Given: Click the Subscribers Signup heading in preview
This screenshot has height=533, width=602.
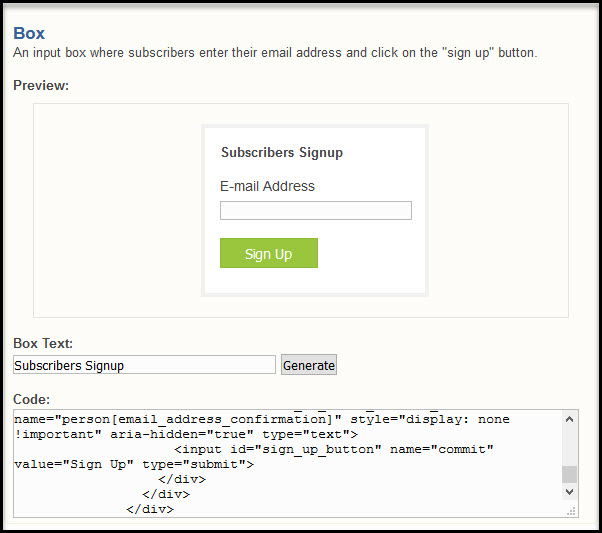Looking at the screenshot, I should click(x=282, y=152).
